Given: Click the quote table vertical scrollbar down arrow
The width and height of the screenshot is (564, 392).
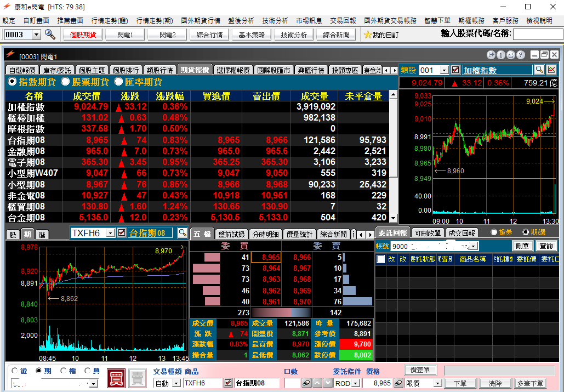Looking at the screenshot, I should (x=392, y=218).
